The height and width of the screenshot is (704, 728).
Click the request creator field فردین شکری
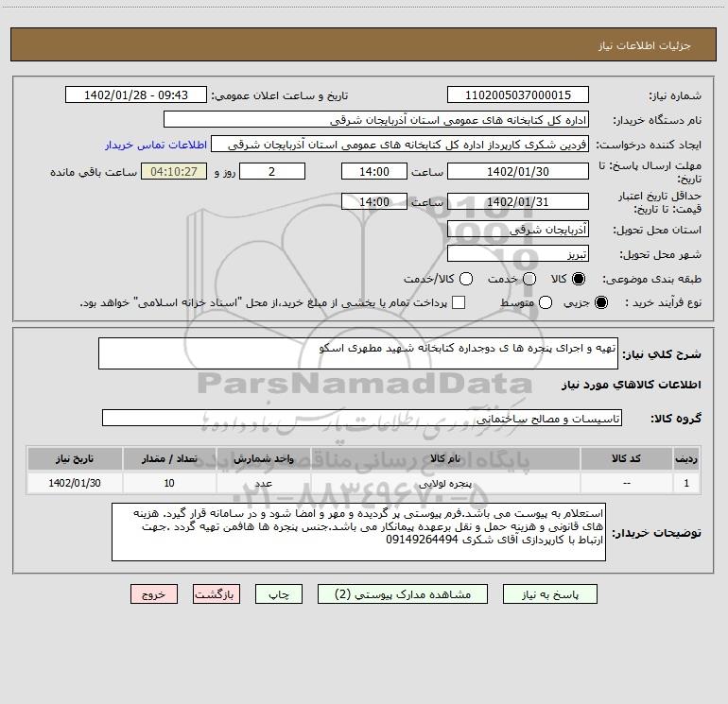[x=400, y=145]
